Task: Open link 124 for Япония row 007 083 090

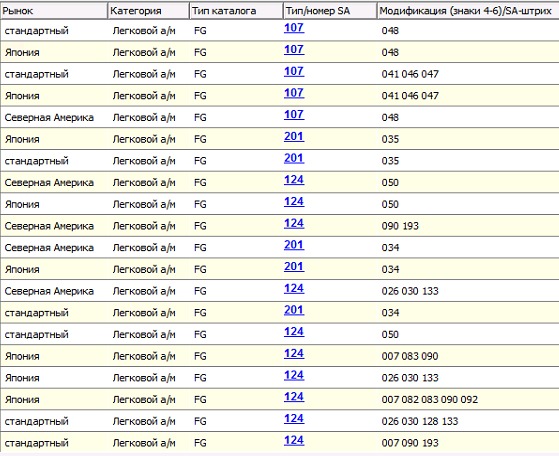Action: (294, 354)
